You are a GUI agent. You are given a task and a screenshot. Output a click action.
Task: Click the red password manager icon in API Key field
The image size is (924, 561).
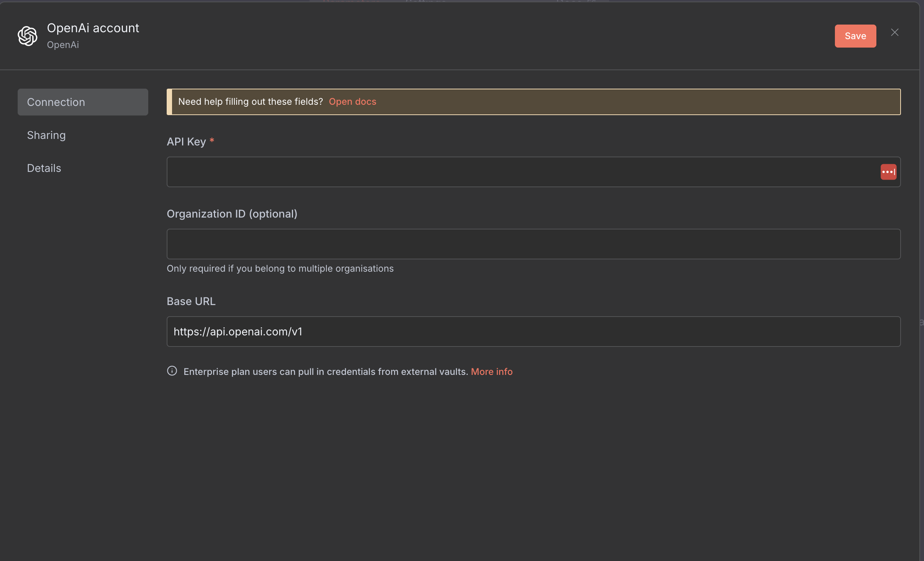[888, 172]
